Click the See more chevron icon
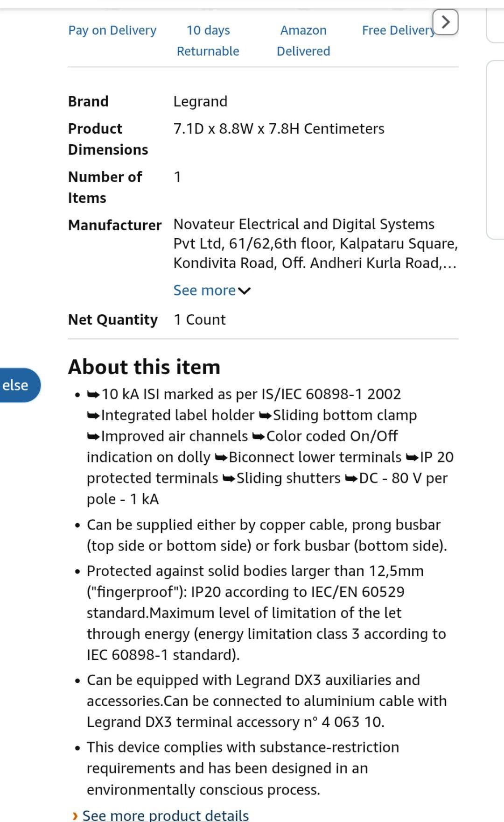Screen dimensions: 504x822 (244, 291)
